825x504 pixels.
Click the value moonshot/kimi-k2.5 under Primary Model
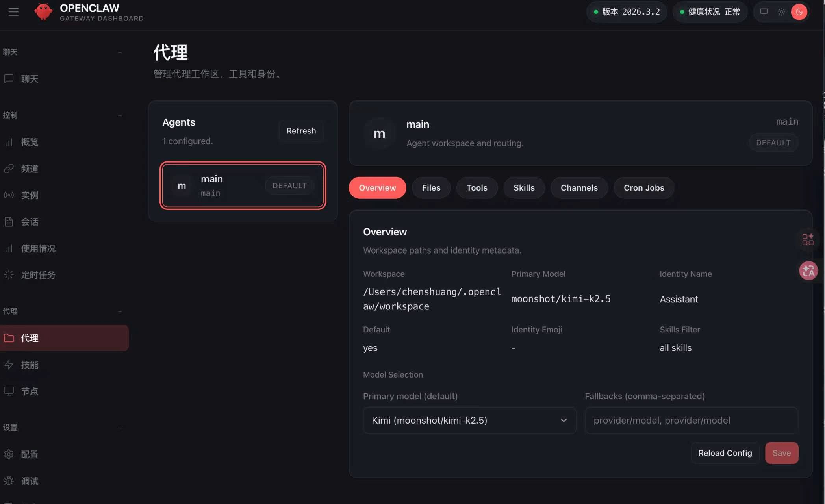561,299
